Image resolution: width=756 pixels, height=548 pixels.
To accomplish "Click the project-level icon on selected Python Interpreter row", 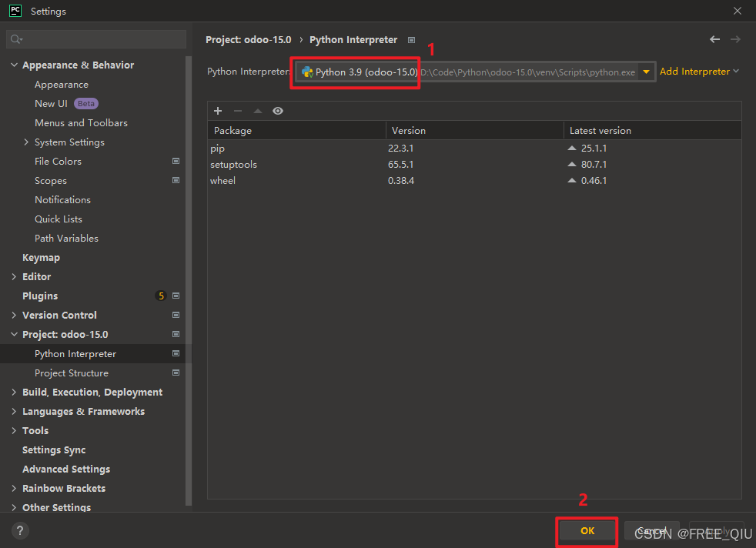I will pyautogui.click(x=176, y=353).
